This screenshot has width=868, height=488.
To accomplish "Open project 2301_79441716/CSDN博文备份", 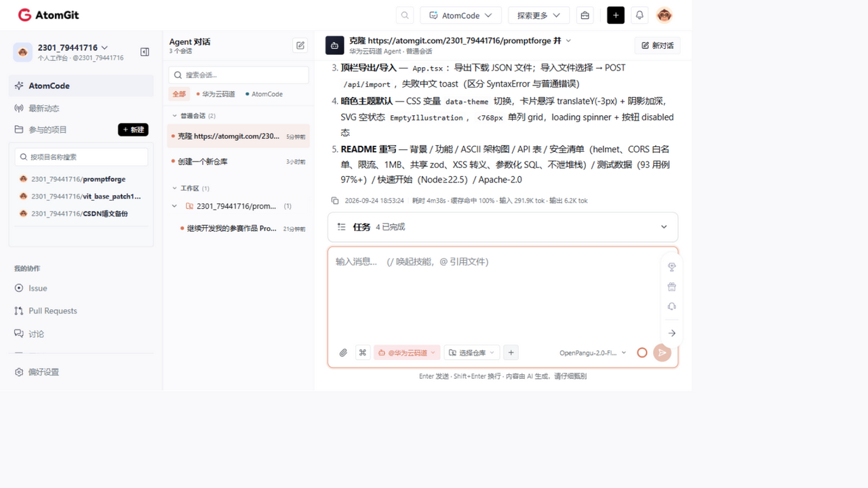I will point(80,213).
